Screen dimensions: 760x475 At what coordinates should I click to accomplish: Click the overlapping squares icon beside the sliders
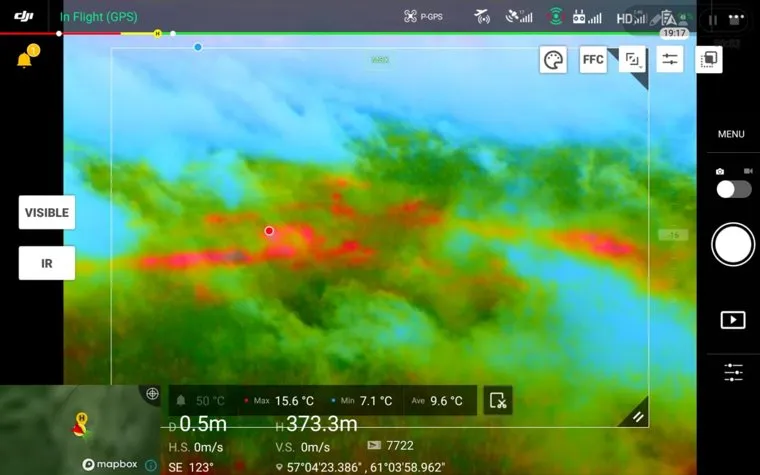708,60
